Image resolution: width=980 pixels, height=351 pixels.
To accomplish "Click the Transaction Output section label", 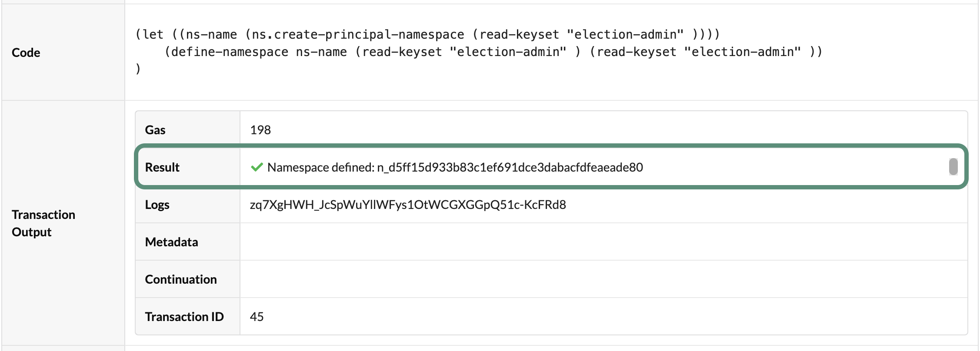I will coord(43,223).
